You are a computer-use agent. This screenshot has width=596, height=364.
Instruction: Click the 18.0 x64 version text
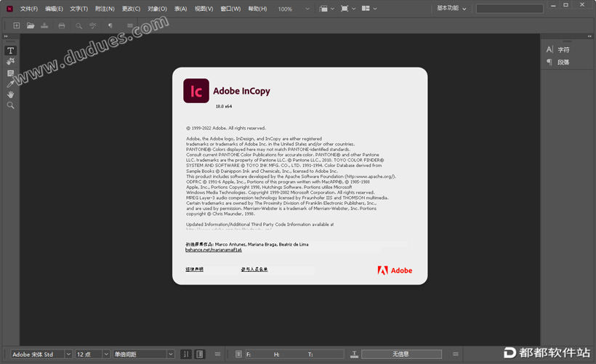[224, 106]
